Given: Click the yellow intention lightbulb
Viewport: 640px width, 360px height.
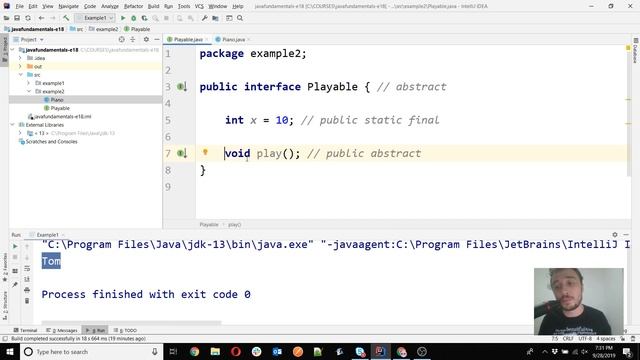Looking at the screenshot, I should (x=205, y=152).
